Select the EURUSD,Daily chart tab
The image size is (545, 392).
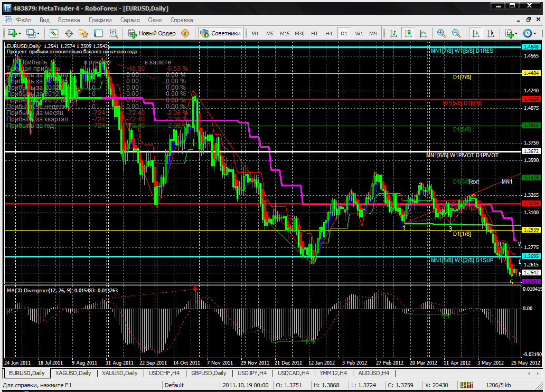[27, 373]
